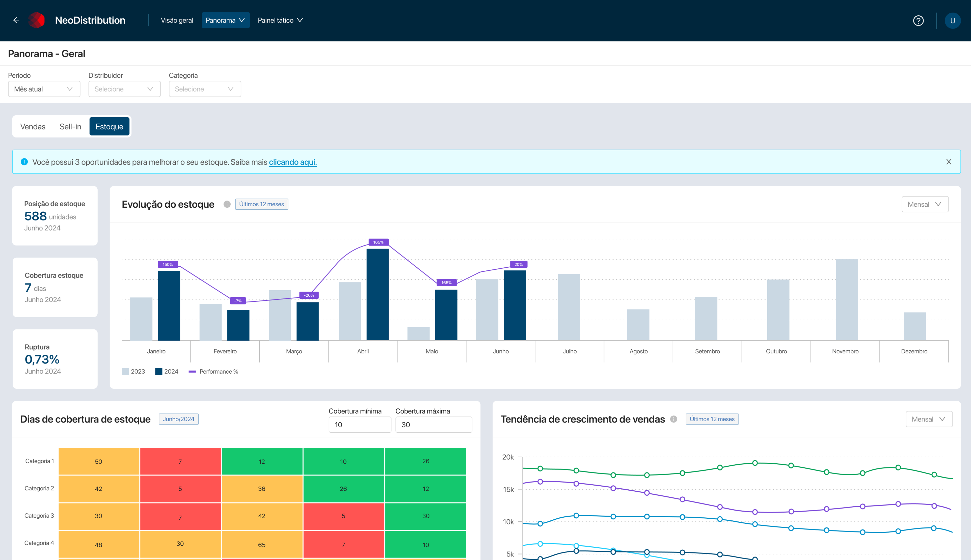Click the blue info icon in the banner
971x560 pixels.
point(24,162)
